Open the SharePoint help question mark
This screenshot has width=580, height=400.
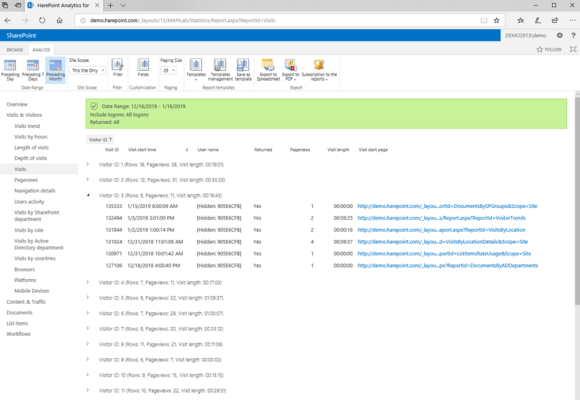pyautogui.click(x=573, y=35)
